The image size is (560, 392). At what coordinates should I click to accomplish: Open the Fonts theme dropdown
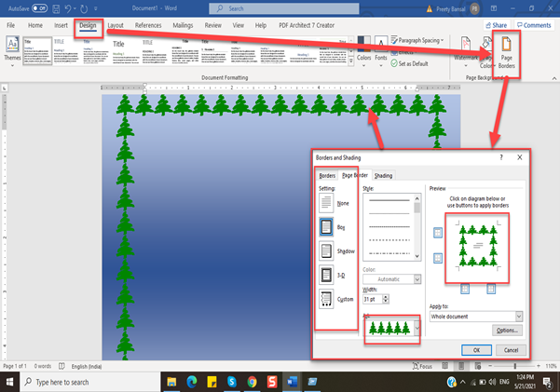pos(381,52)
